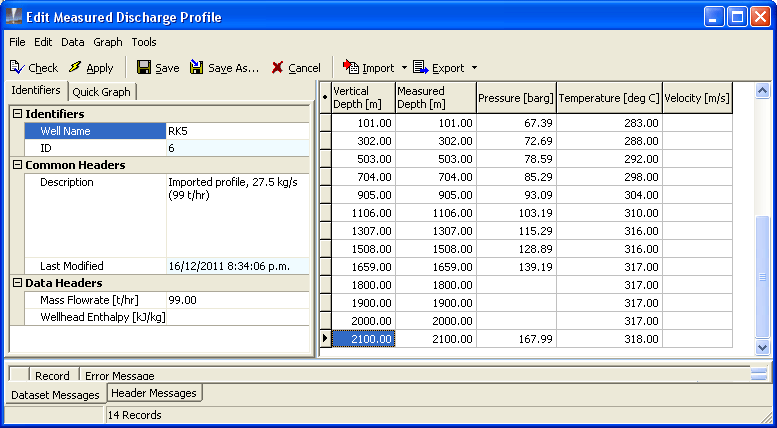Switch to the Header Messages tab
777x428 pixels.
(153, 394)
